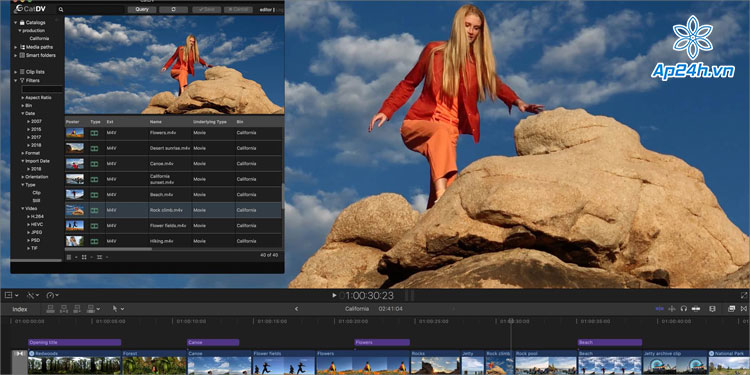Click the viewer fullscreen expand icon
This screenshot has height=375, width=750.
coord(744,296)
